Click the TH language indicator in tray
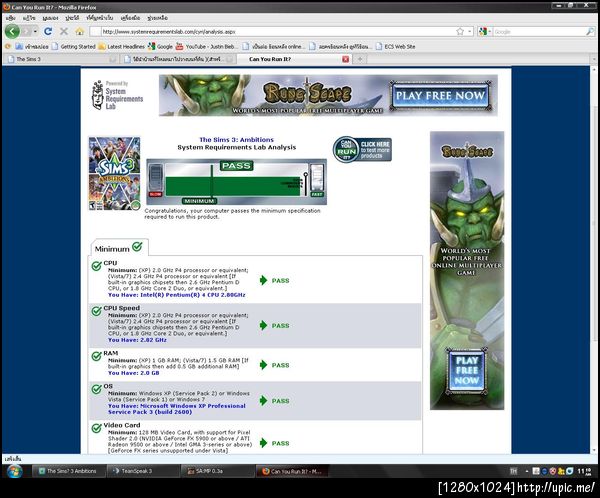The width and height of the screenshot is (600, 498). pos(513,471)
